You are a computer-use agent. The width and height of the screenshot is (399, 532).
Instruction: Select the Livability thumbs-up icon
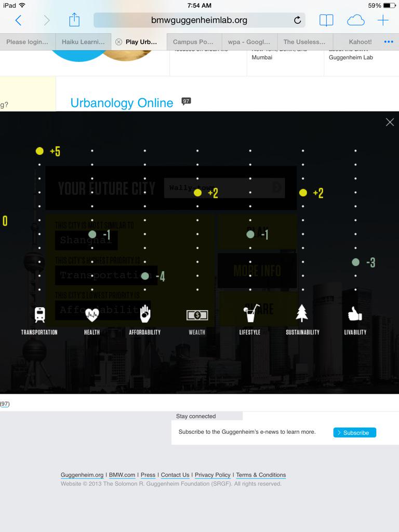tap(355, 313)
